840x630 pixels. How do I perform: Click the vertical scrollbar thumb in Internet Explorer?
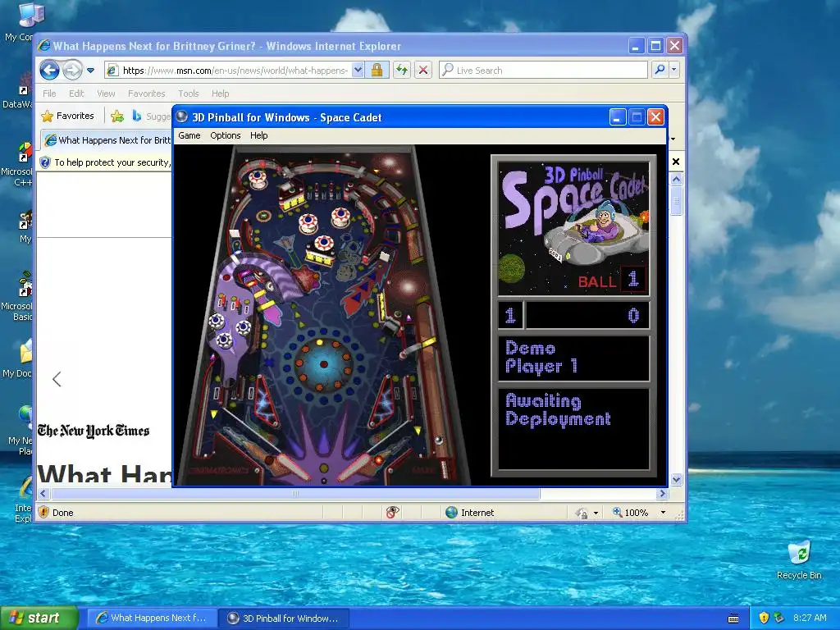coord(676,201)
